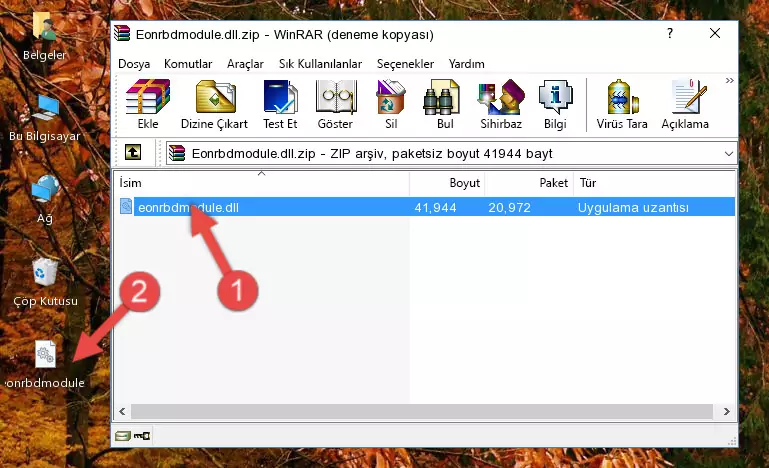The width and height of the screenshot is (769, 468).
Task: Open the Sık Kullanılanlar menu
Action: coord(320,64)
